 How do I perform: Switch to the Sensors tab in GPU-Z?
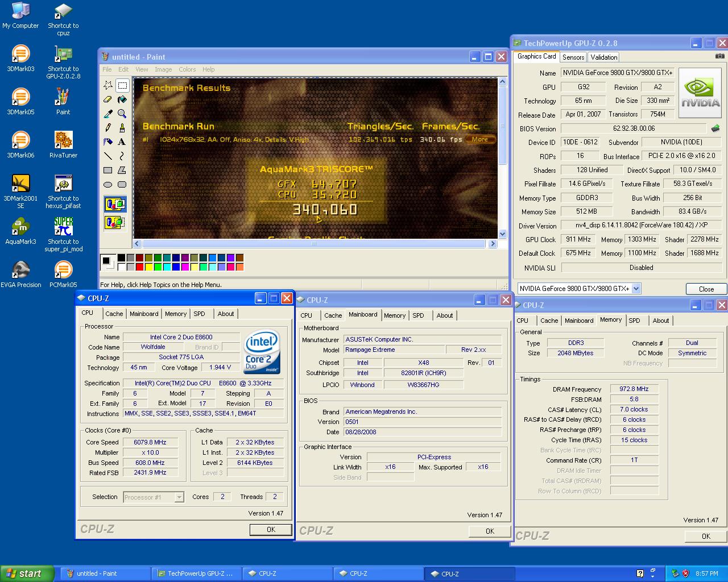tap(573, 57)
